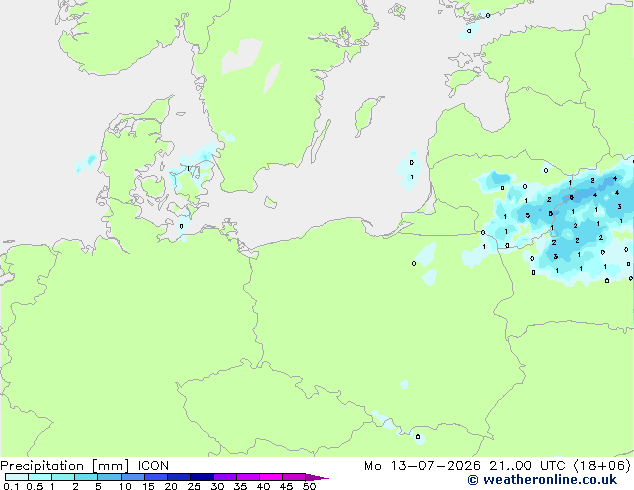The height and width of the screenshot is (490, 634).
Task: Click the 'Mo 13-07-2026' date text
Action: (x=423, y=466)
